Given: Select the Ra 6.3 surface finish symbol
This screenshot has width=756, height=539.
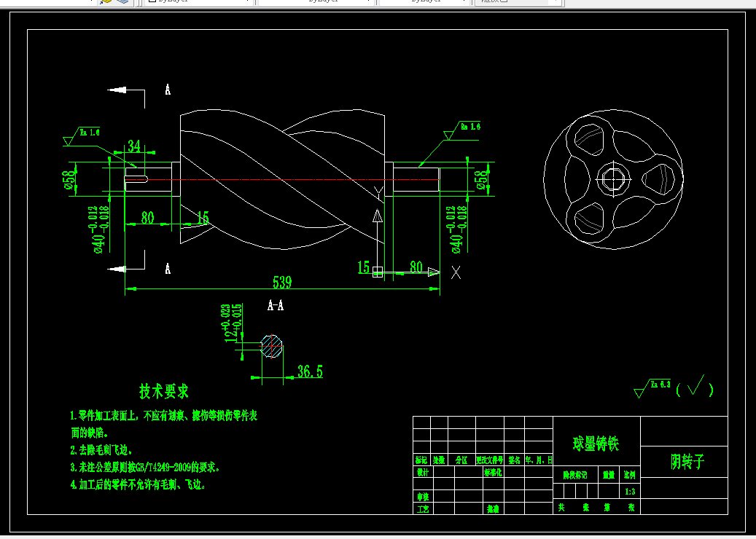Looking at the screenshot, I should 652,388.
